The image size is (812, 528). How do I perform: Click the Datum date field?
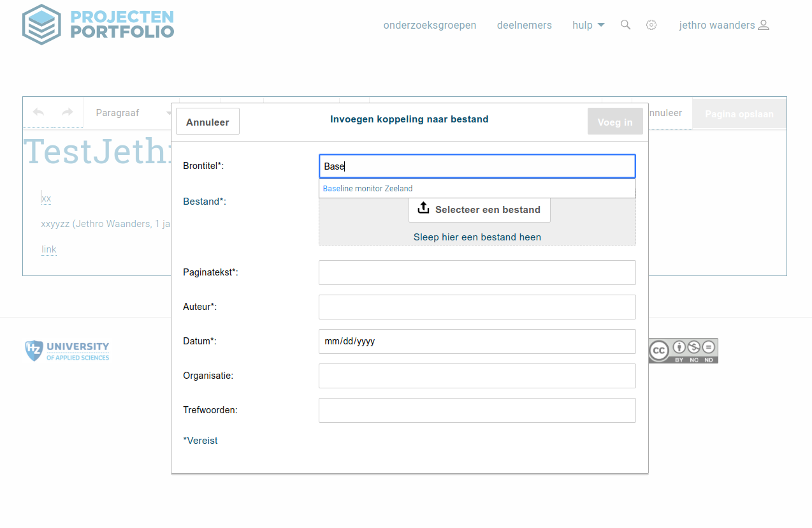[x=477, y=341]
